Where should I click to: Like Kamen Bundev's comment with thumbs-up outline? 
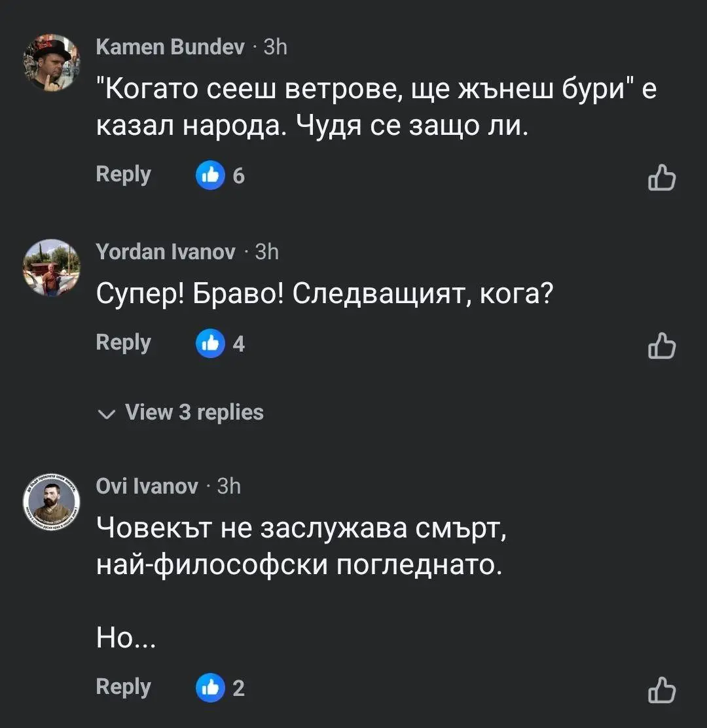(661, 177)
